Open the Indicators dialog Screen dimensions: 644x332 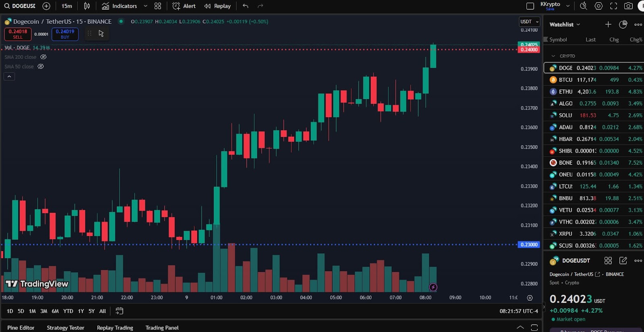pos(119,6)
